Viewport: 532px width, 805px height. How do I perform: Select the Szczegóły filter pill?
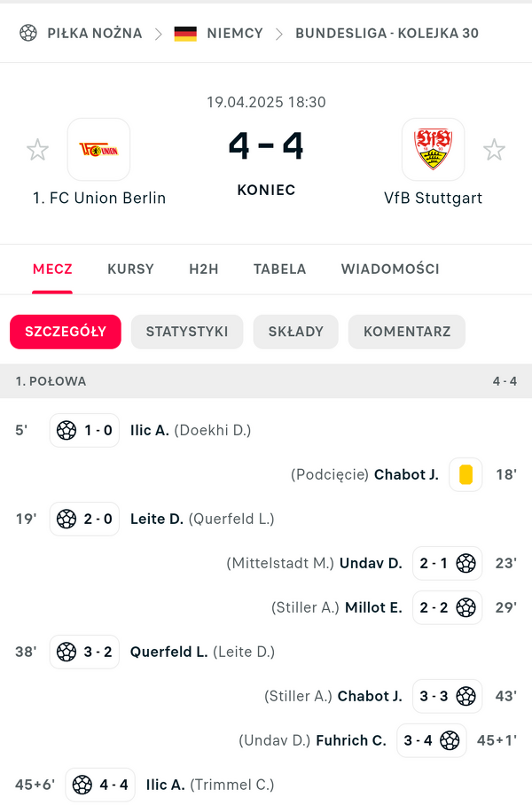click(x=66, y=332)
